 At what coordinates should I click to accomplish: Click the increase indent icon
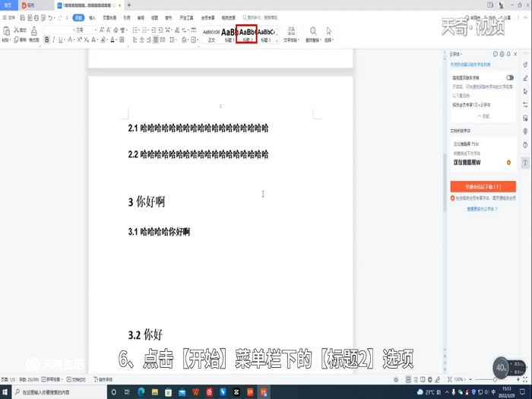[x=160, y=30]
